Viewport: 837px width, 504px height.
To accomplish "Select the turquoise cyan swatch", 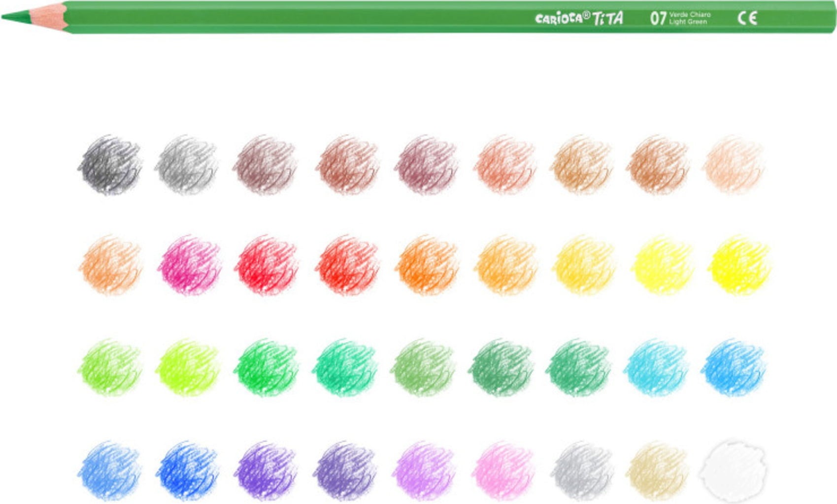I will pos(656,367).
